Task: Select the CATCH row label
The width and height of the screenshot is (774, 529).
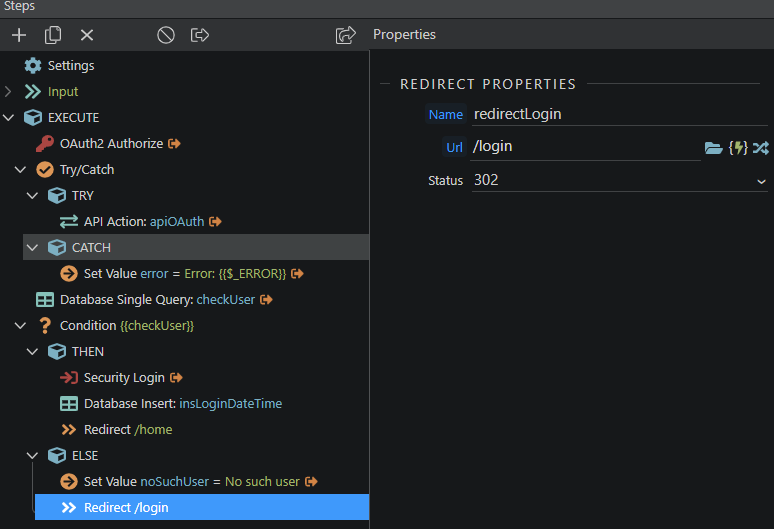Action: coord(91,248)
